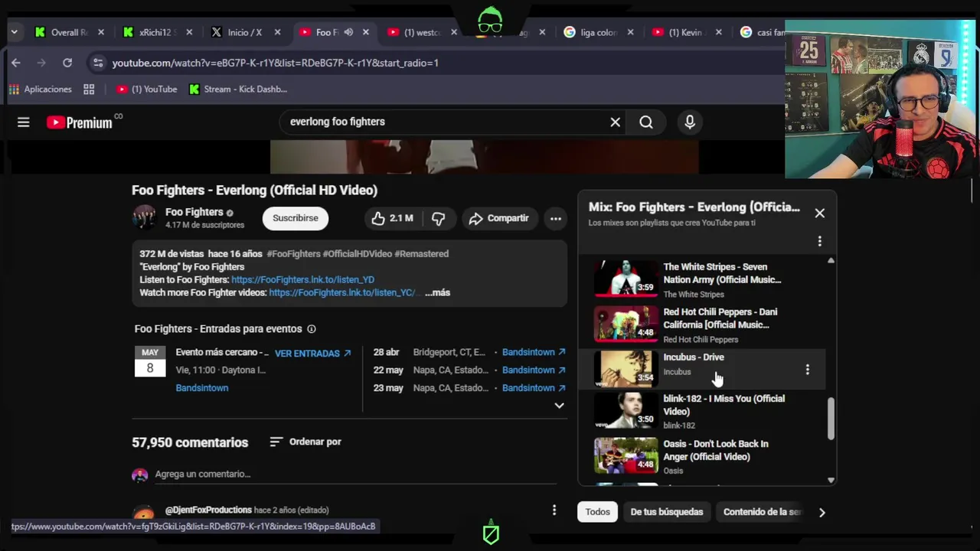980x551 pixels.
Task: Open Bandsintown link for 22 may Napa
Action: tap(534, 370)
